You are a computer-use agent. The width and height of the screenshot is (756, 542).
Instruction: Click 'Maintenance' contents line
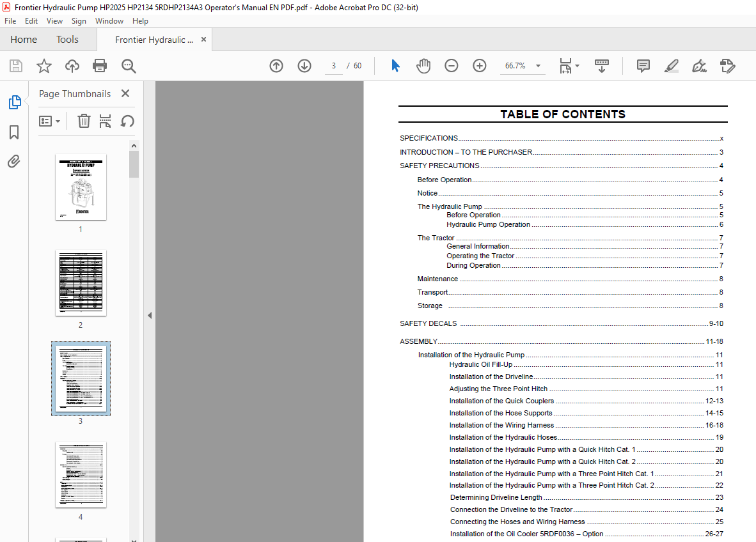point(571,279)
